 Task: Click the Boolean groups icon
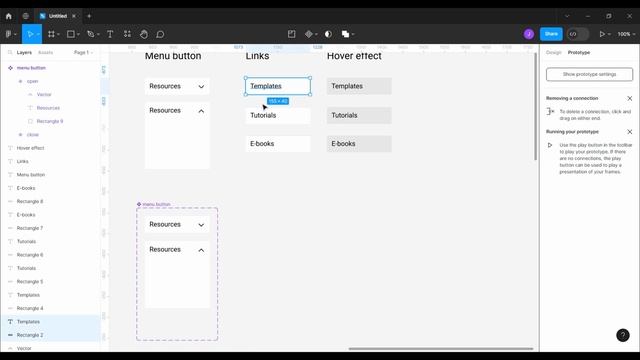(345, 34)
